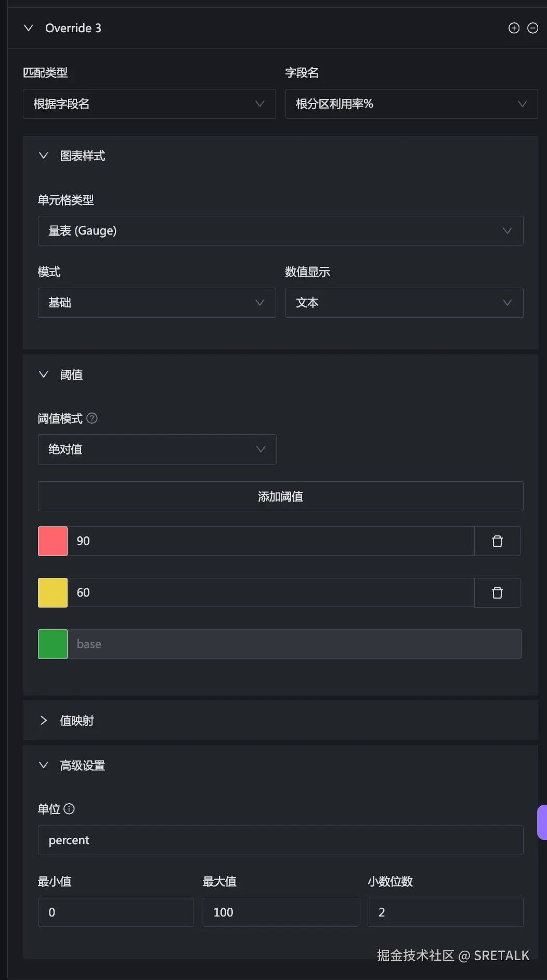
Task: Click the 最大值 input field
Action: coord(280,912)
